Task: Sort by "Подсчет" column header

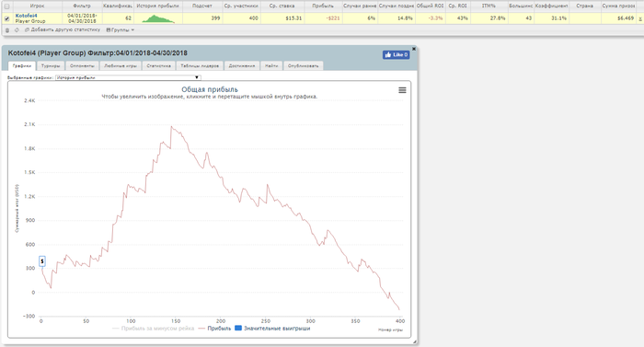Action: tap(202, 6)
